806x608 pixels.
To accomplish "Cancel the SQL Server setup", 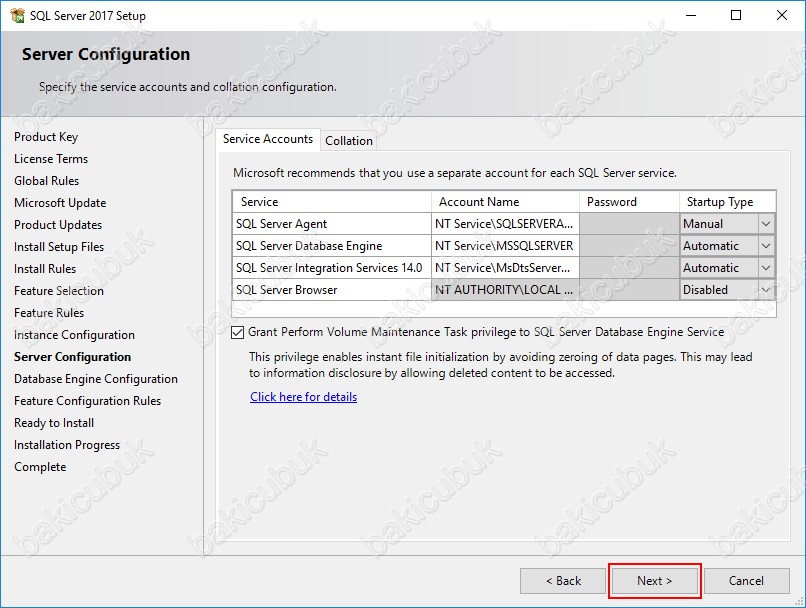I will [x=746, y=581].
